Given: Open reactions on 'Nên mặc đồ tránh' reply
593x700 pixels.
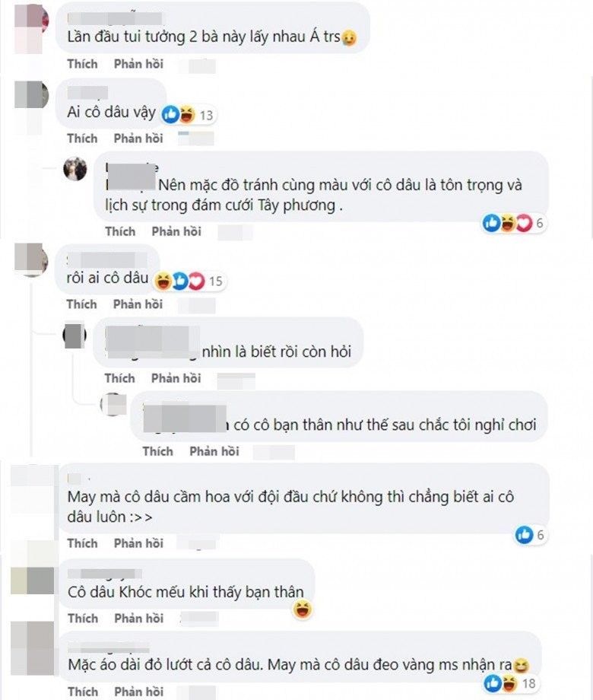Looking at the screenshot, I should [514, 223].
